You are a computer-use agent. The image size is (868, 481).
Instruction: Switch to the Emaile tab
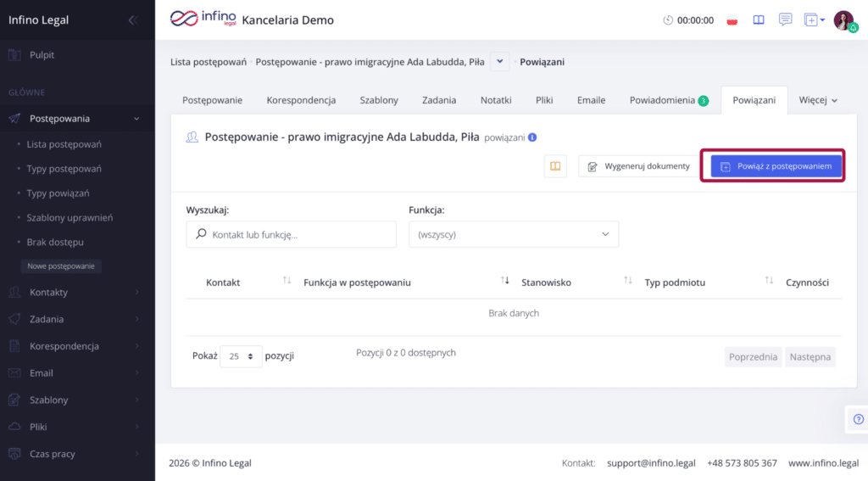[591, 100]
